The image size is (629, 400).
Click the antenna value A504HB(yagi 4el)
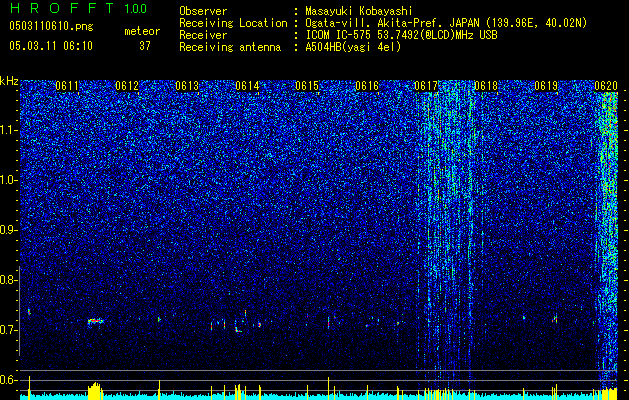coord(353,47)
